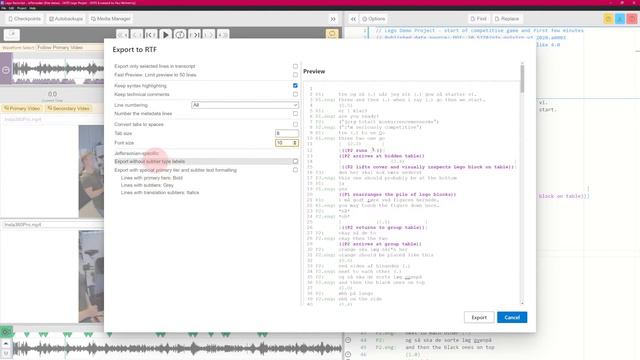Click the yellow loop icon above the waveform

pyautogui.click(x=332, y=34)
